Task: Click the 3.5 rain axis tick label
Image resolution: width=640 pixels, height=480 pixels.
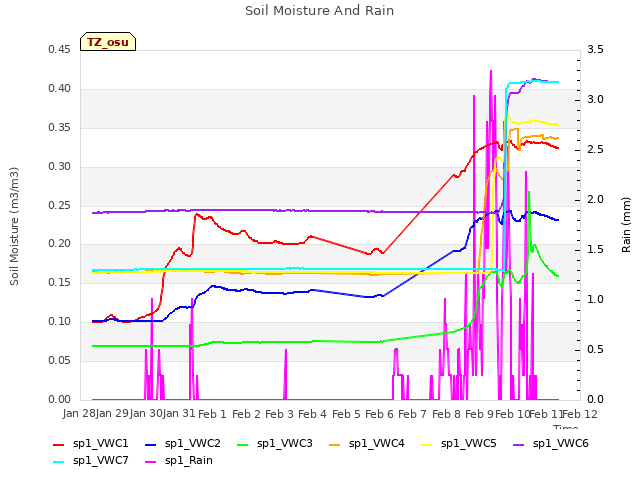Action: point(595,49)
